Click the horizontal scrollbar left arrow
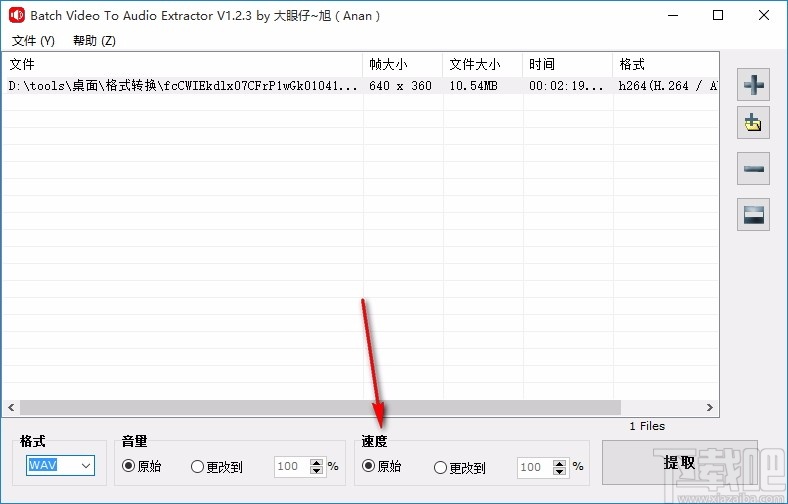The width and height of the screenshot is (788, 504). pos(11,408)
